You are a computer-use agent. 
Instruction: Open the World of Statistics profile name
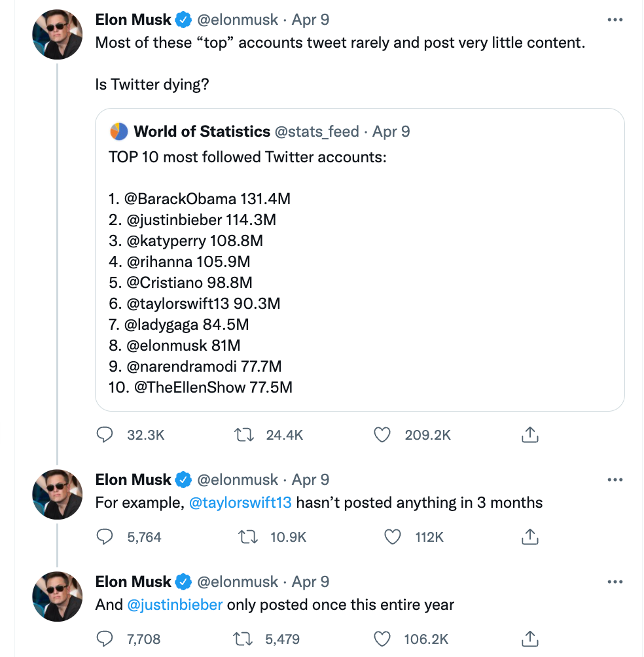click(202, 132)
